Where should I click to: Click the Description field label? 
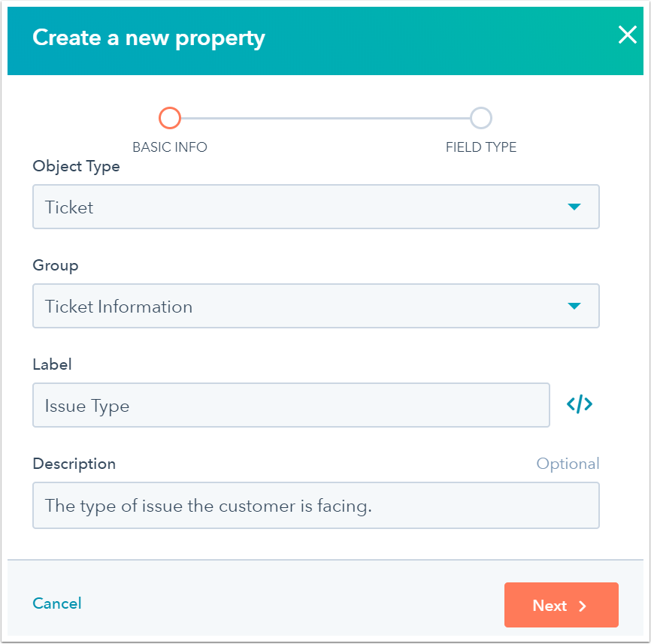click(x=74, y=464)
